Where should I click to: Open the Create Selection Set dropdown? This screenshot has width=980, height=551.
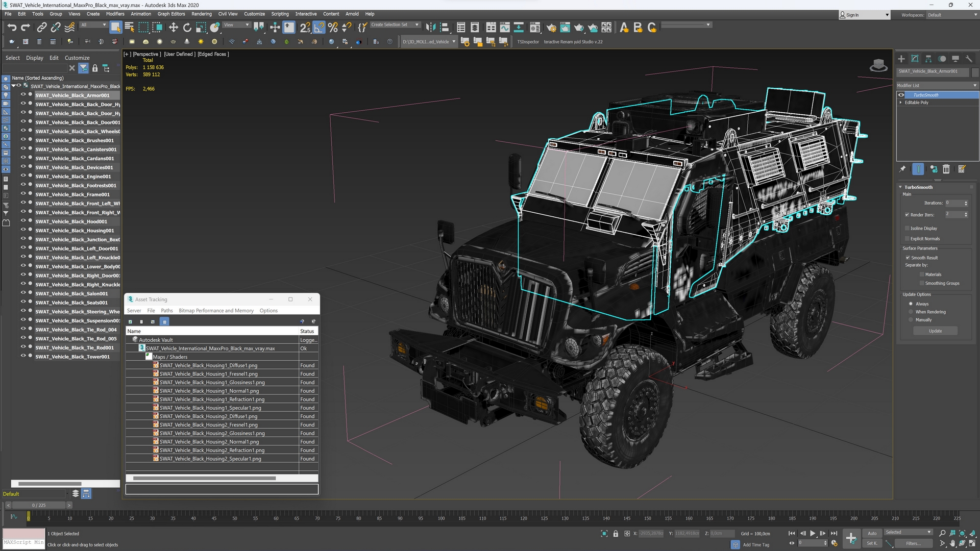click(395, 24)
